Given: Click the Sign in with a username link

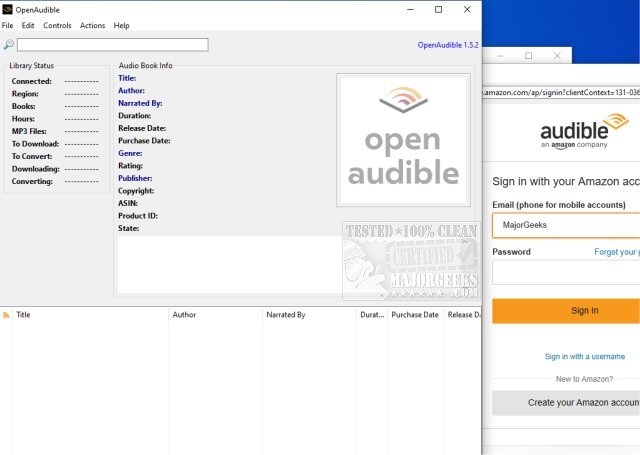Looking at the screenshot, I should 585,356.
